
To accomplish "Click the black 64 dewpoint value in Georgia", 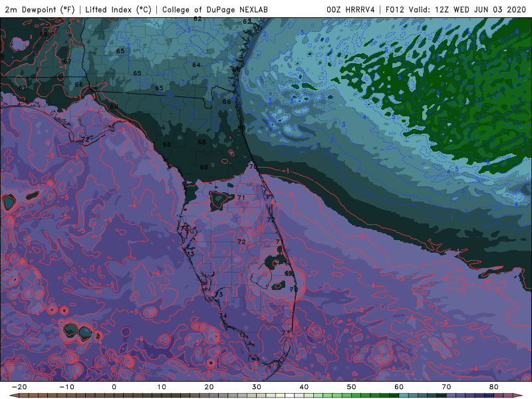I will tap(196, 65).
